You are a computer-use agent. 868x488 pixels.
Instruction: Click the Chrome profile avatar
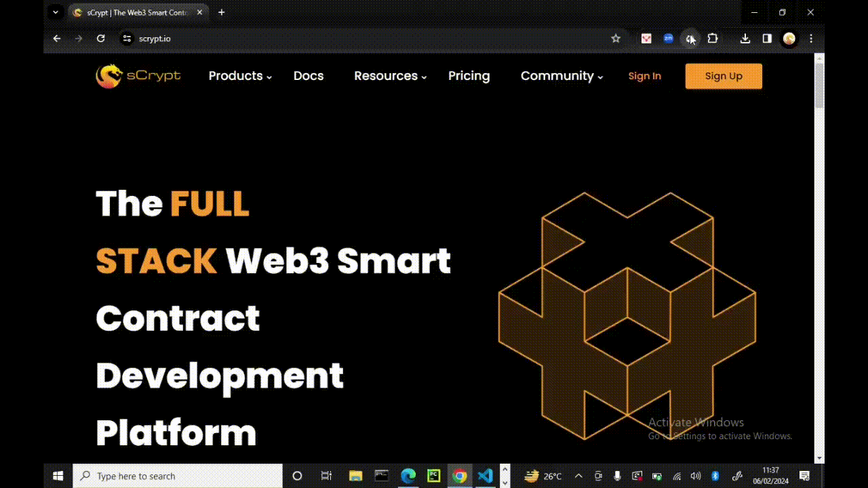tap(789, 39)
